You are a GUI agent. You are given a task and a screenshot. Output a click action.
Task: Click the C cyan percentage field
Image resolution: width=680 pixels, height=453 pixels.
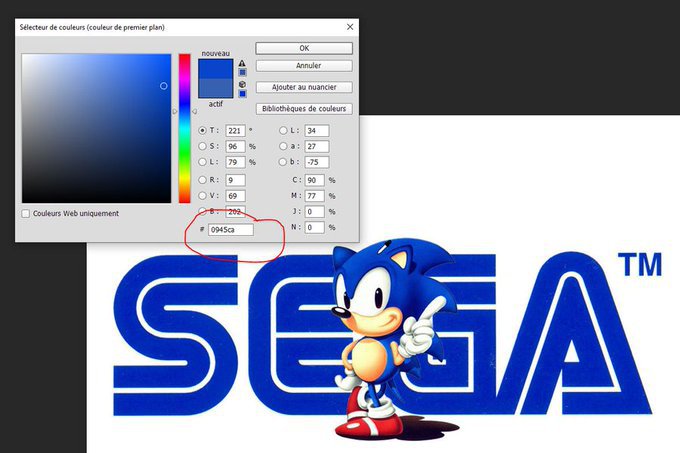click(x=315, y=180)
